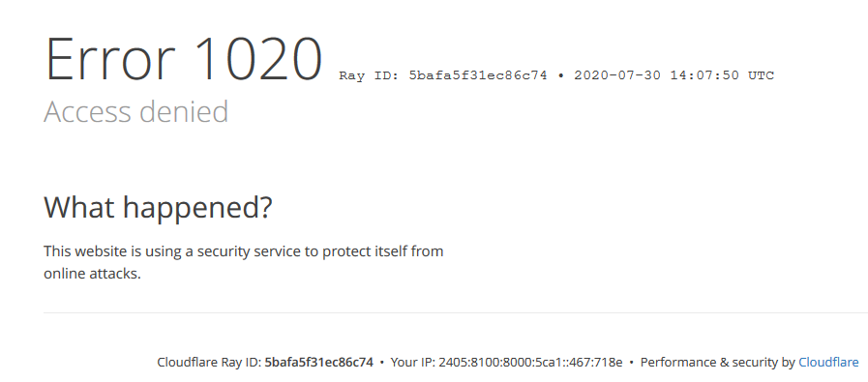Click bullet separator after the footer Ray ID
Screen dimensions: 868x382
click(382, 363)
